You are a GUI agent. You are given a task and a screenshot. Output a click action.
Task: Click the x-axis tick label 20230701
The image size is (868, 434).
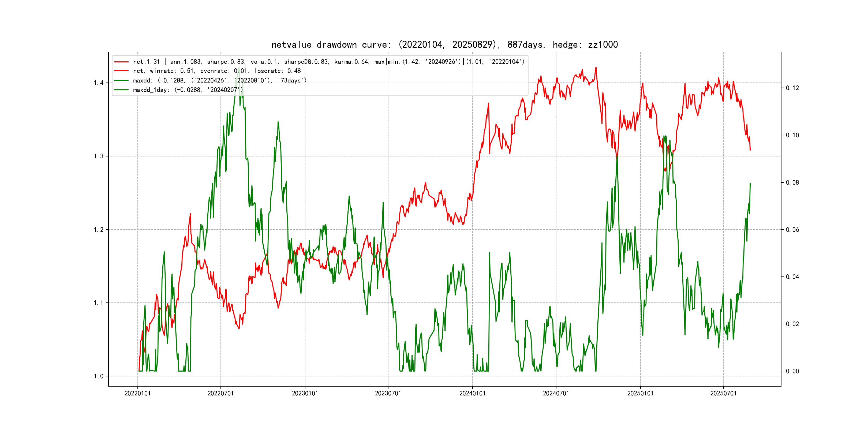point(388,394)
